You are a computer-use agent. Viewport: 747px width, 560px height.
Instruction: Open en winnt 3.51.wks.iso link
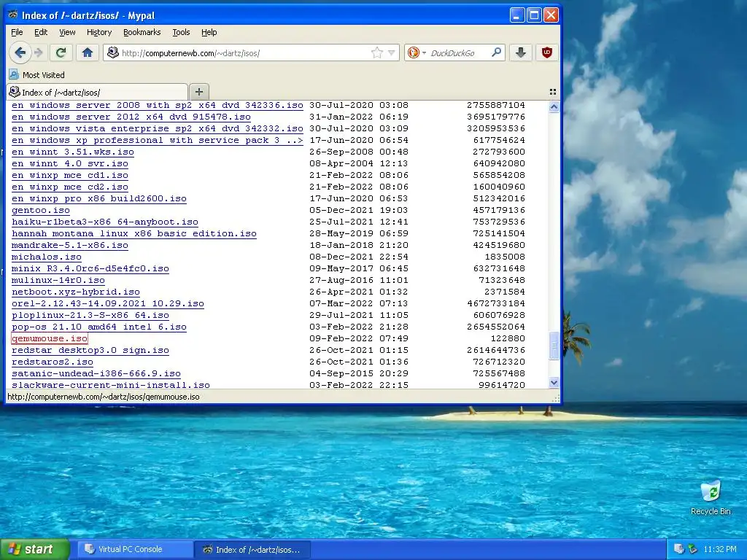point(73,152)
